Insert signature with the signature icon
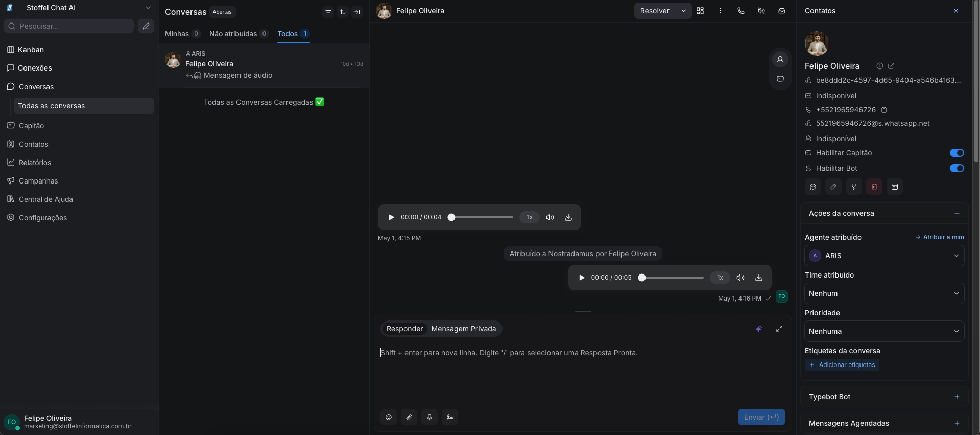980x435 pixels. click(x=450, y=417)
